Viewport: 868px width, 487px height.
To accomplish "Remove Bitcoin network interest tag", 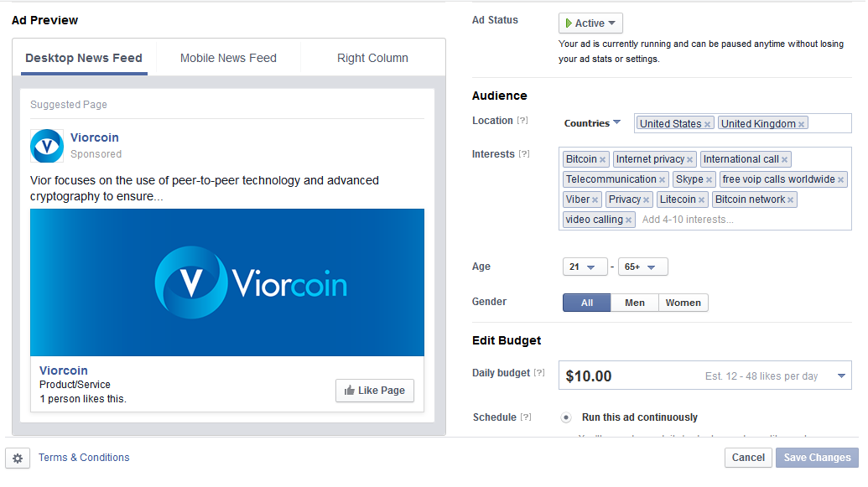I will pyautogui.click(x=791, y=199).
